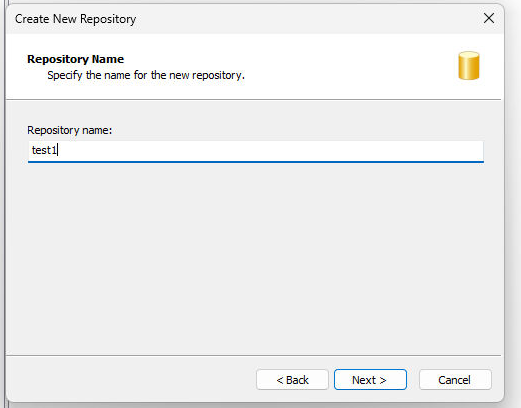Click the 'Specify the name for the new repository' text
This screenshot has width=521, height=408.
pyautogui.click(x=146, y=75)
